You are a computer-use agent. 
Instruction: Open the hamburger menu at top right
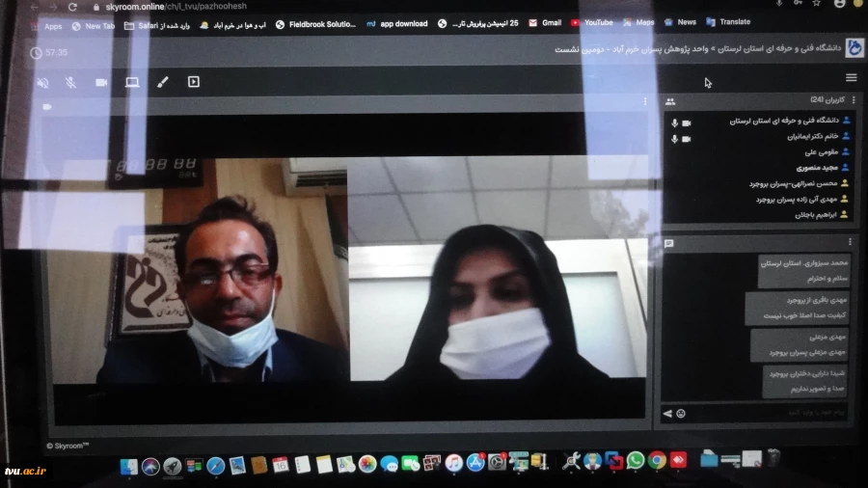point(851,78)
